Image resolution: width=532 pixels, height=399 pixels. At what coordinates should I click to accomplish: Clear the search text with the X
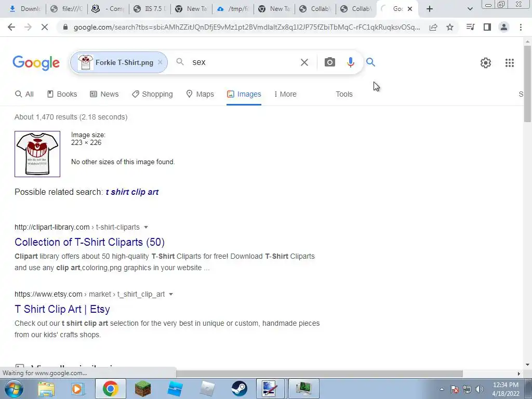(x=304, y=62)
